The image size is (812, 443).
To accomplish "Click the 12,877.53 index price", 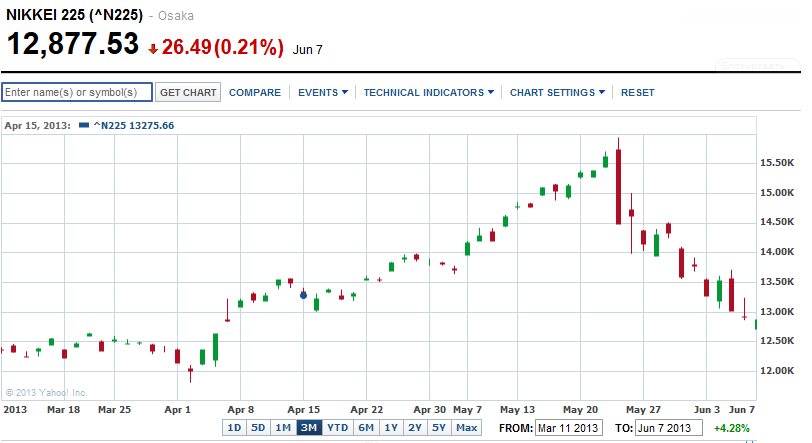I will pyautogui.click(x=73, y=44).
